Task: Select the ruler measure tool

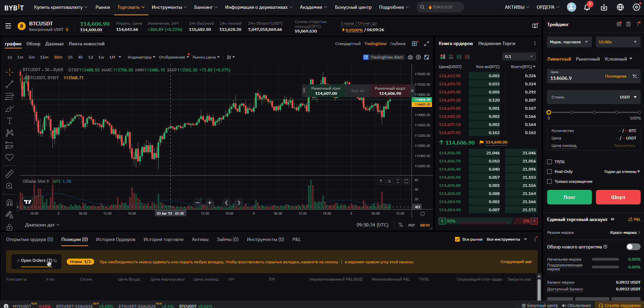Action: [9, 174]
